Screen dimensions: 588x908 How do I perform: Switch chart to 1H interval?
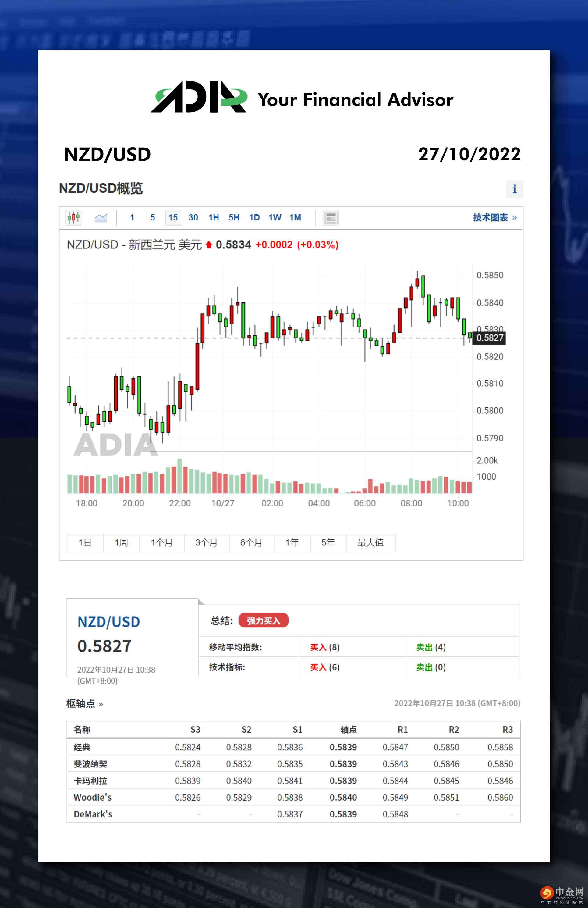click(x=213, y=218)
